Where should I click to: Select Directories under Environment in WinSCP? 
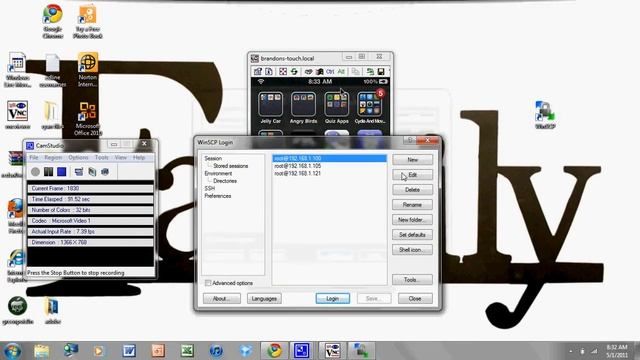click(x=225, y=181)
